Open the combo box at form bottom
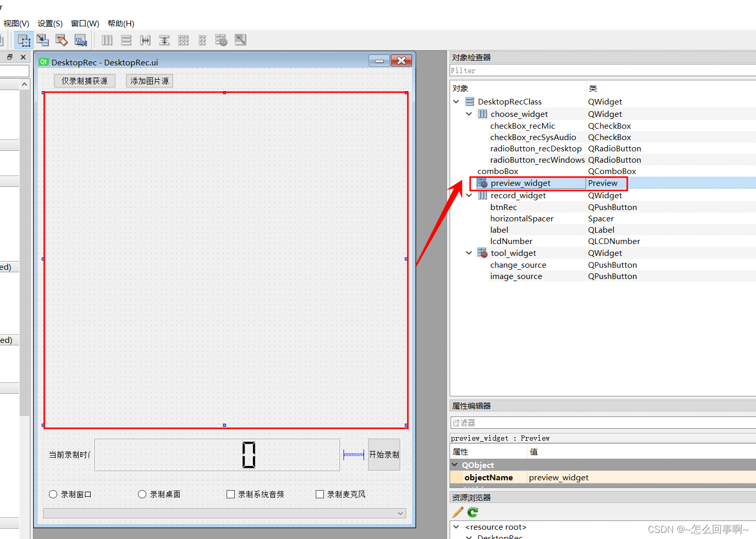The height and width of the screenshot is (539, 756). point(225,513)
